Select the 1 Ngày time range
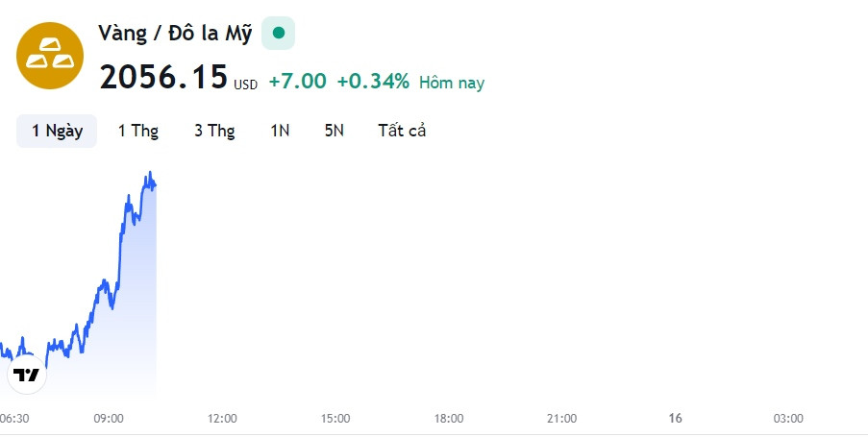Screen dimensions: 868x437 point(57,131)
